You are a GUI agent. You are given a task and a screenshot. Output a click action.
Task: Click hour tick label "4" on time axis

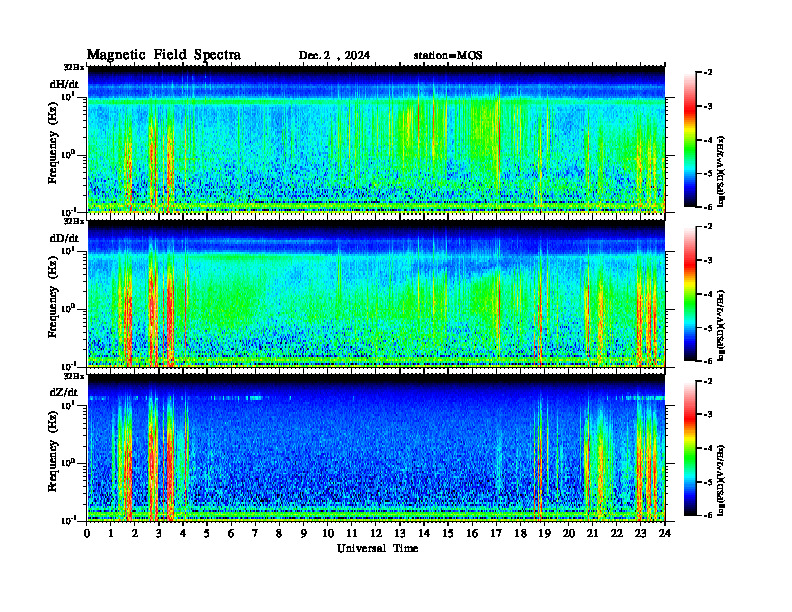[x=183, y=533]
